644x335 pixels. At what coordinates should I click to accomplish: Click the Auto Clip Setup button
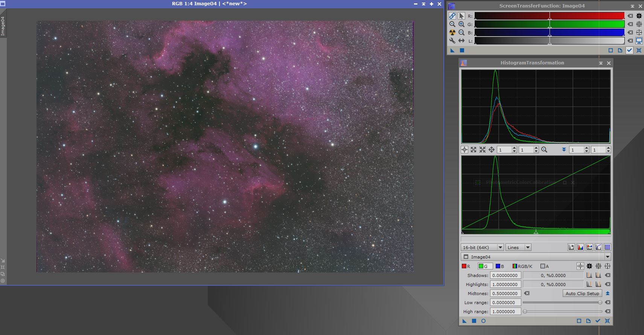coord(582,293)
